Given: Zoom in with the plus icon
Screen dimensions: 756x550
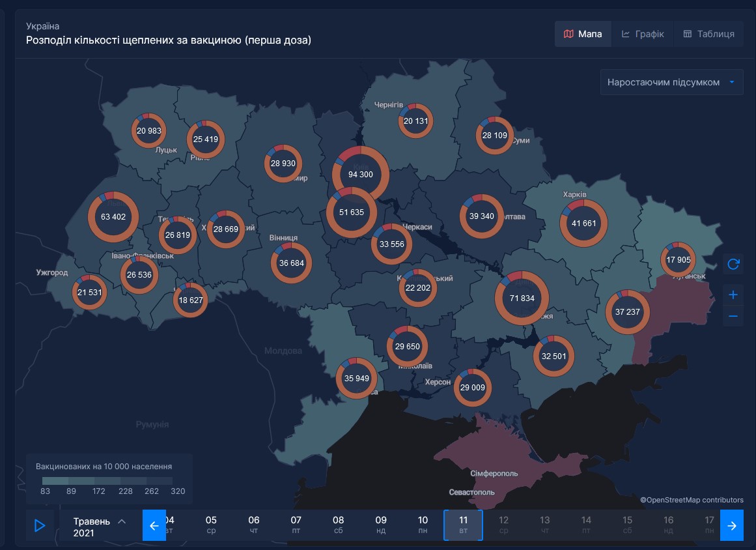Looking at the screenshot, I should (x=733, y=295).
